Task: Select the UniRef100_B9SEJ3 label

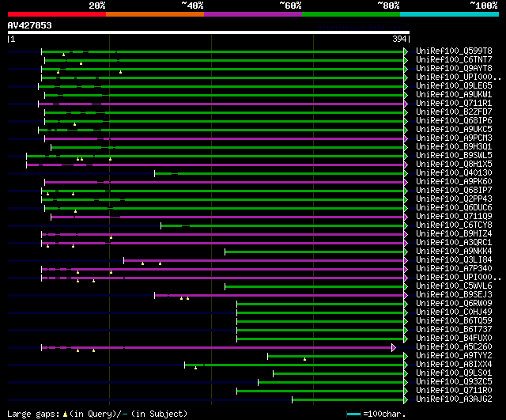Action: coord(454,295)
